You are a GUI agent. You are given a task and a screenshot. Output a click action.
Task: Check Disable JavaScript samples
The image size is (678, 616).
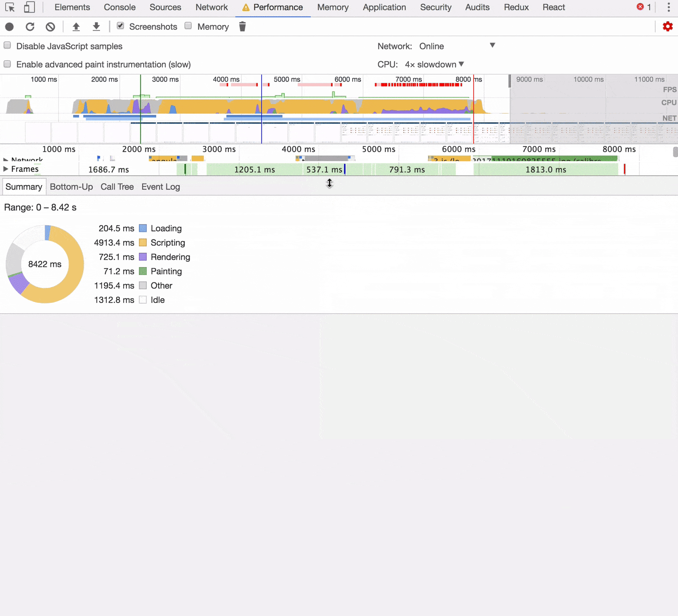[7, 45]
